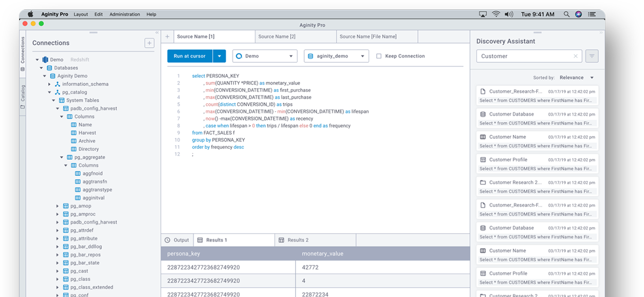Clear the Customer search text
Viewport: 644px width, 297px height.
coord(576,56)
